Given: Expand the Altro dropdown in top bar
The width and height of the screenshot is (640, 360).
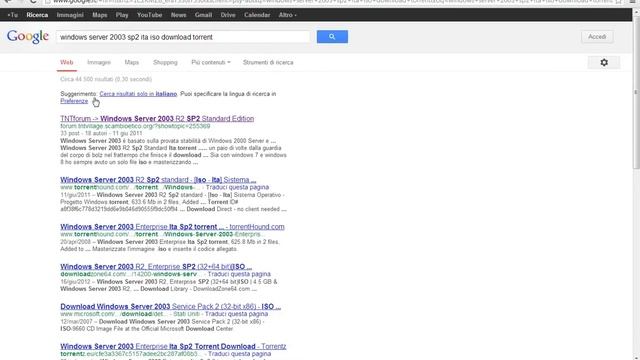Looking at the screenshot, I should pos(287,15).
